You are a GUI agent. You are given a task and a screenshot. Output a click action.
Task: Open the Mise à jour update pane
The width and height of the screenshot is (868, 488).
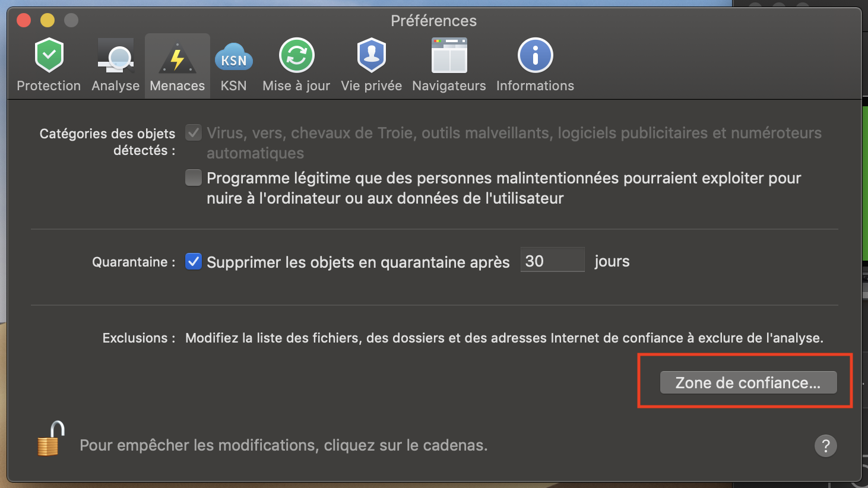pos(296,65)
